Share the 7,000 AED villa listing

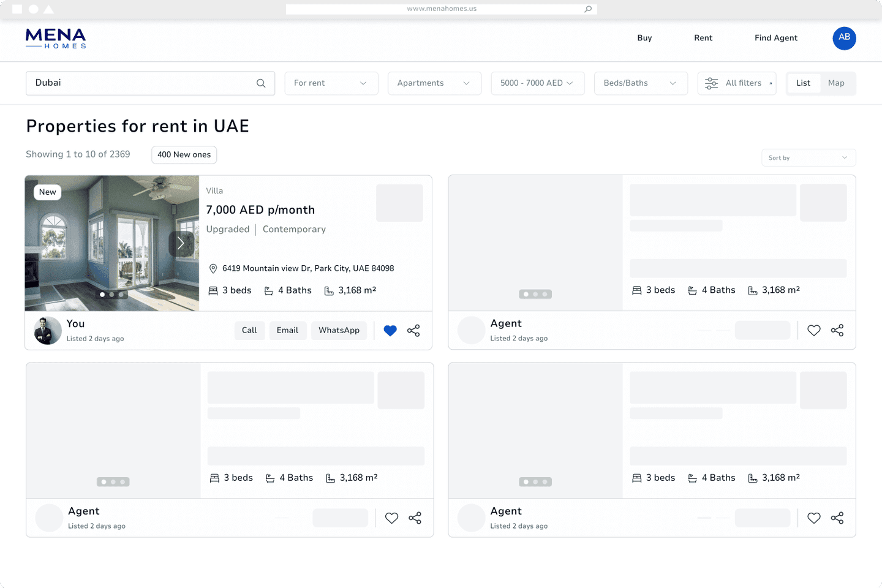click(x=413, y=331)
